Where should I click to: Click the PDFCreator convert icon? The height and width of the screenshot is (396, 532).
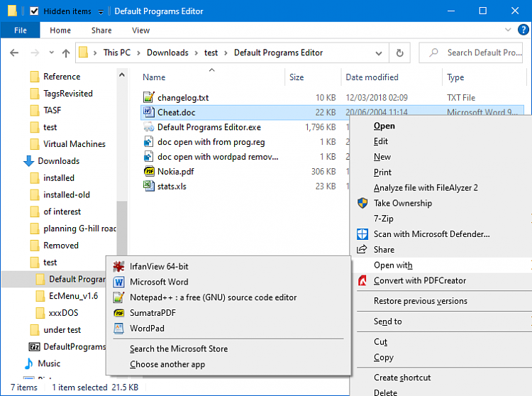pos(363,281)
